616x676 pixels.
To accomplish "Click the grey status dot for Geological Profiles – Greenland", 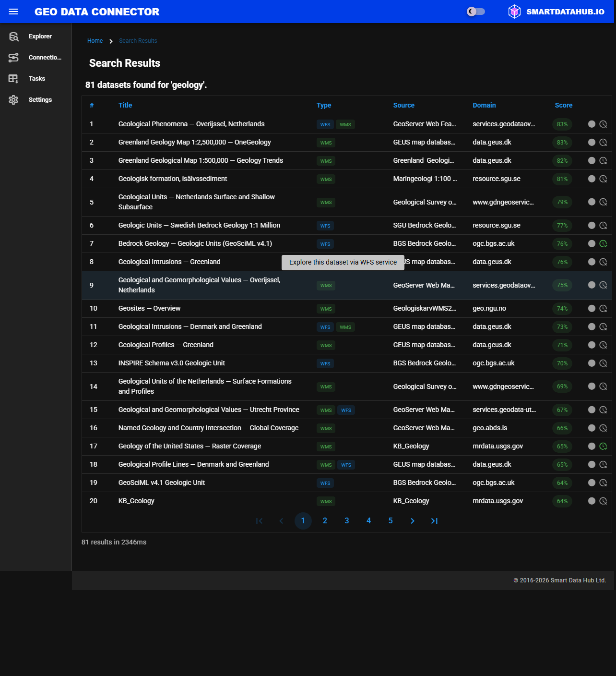I will (x=592, y=345).
